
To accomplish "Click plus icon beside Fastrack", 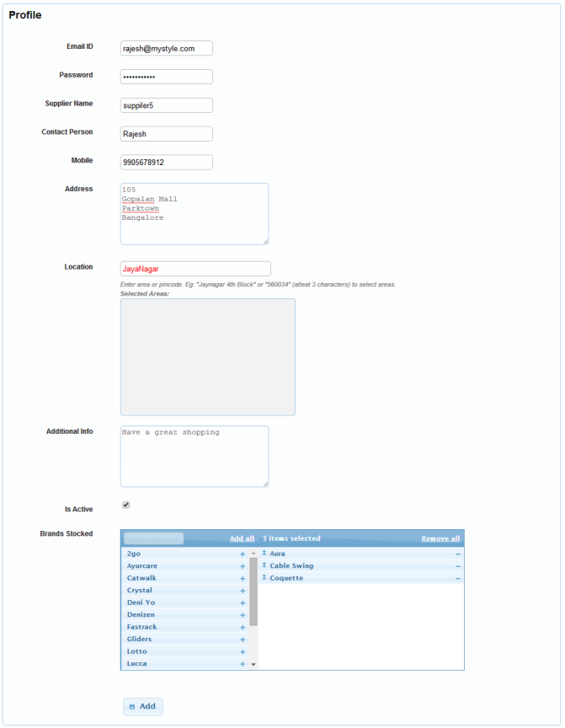I will point(243,627).
